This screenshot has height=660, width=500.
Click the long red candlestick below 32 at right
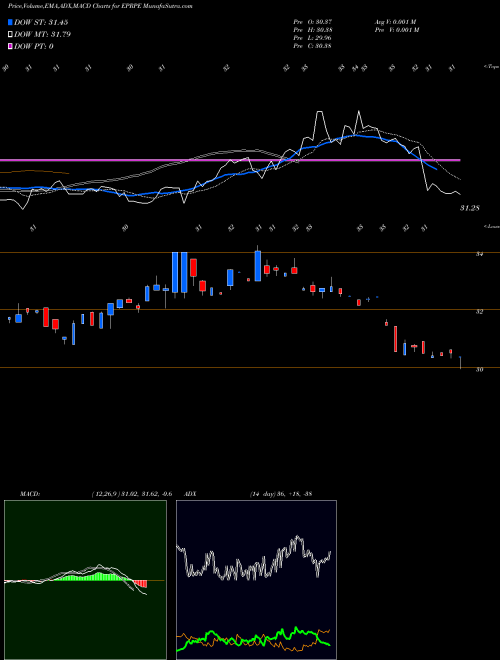(396, 338)
